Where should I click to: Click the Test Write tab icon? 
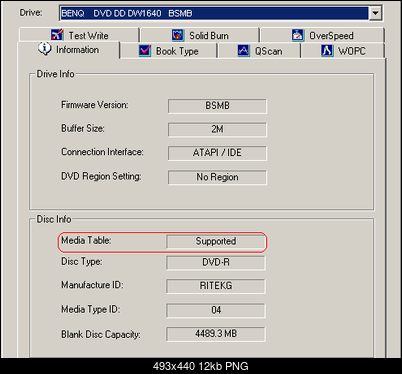pos(57,35)
